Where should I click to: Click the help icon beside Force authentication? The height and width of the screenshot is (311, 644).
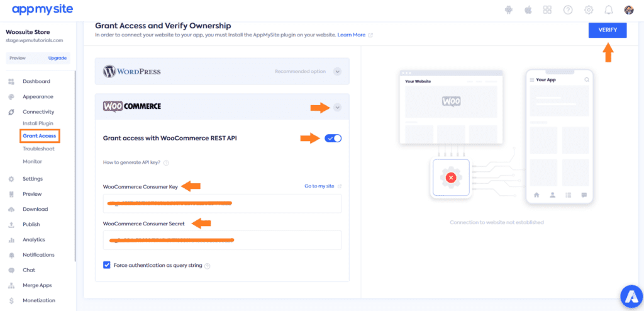pyautogui.click(x=208, y=266)
